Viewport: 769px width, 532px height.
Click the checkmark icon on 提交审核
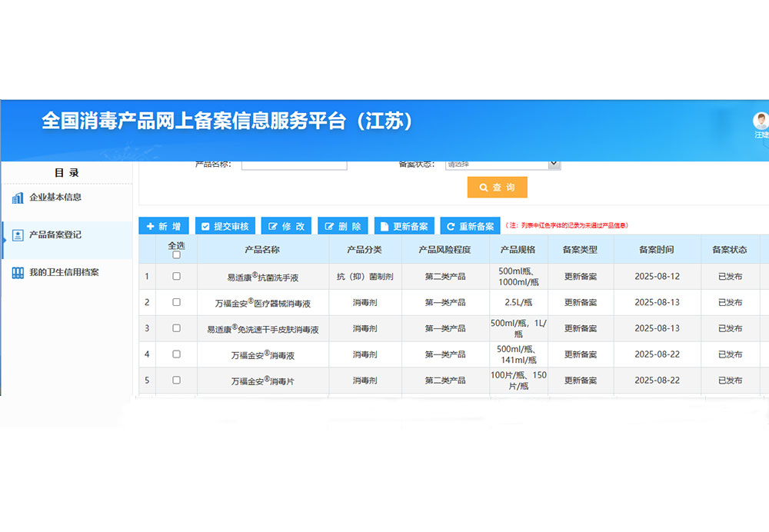205,226
